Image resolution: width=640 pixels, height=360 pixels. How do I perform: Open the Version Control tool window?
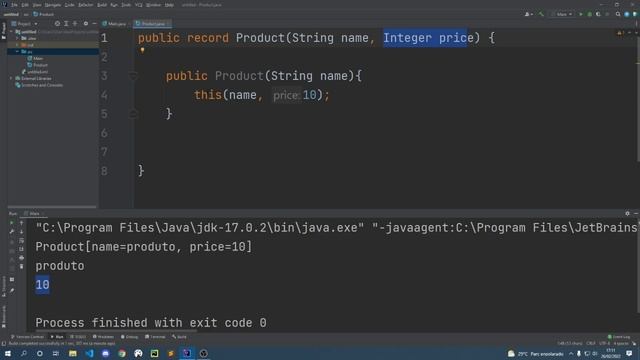click(x=27, y=337)
